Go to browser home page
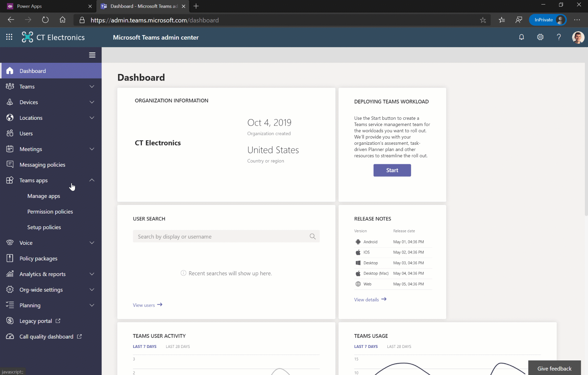Screen dimensions: 588x375 point(63,20)
